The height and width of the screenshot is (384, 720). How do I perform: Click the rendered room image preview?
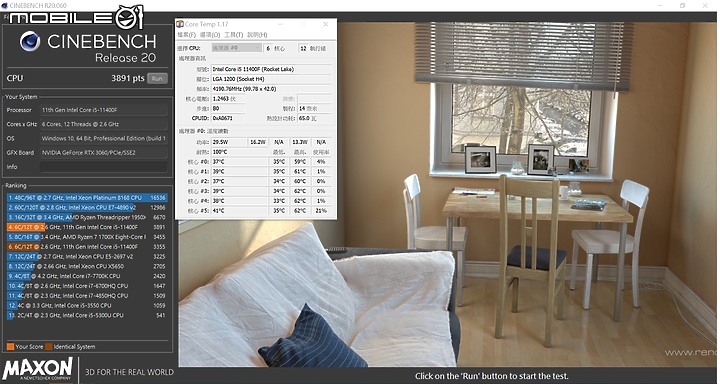[447, 194]
